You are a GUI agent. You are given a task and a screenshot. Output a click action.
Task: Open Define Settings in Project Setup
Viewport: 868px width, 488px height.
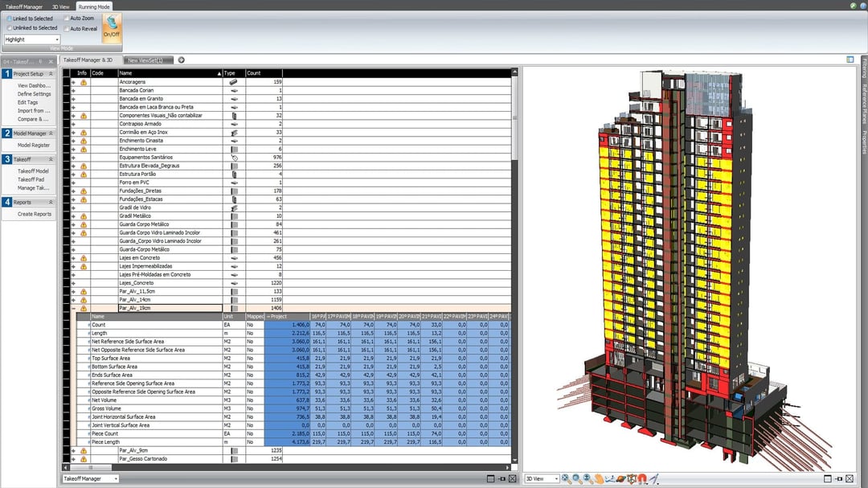tap(34, 94)
